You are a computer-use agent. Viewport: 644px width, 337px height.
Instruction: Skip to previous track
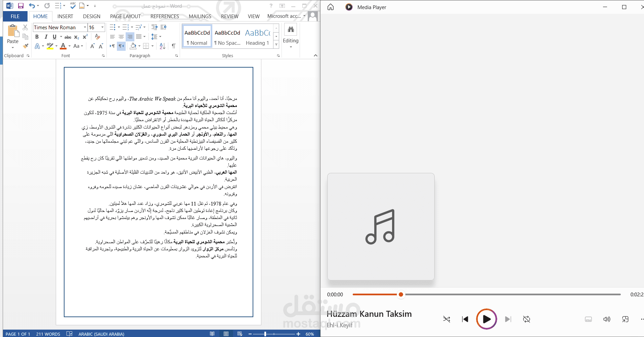tap(465, 319)
